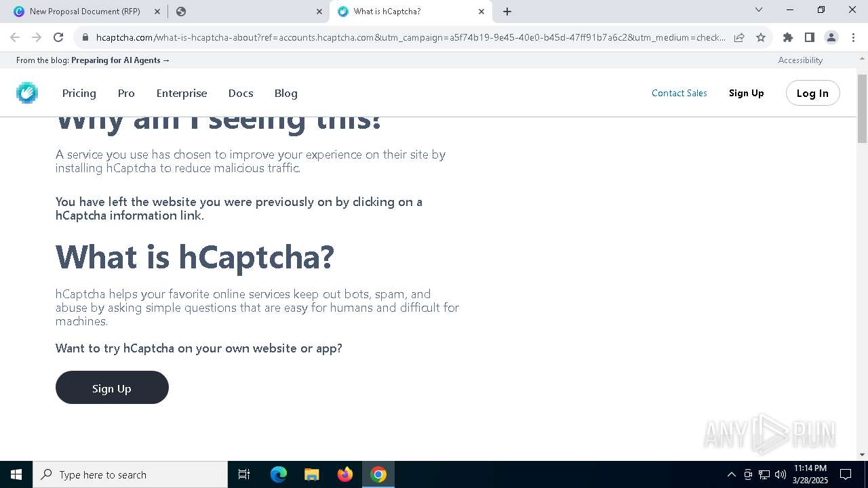Click the page vertical scrollbar thumb
Viewport: 868px width, 488px height.
pos(863,108)
